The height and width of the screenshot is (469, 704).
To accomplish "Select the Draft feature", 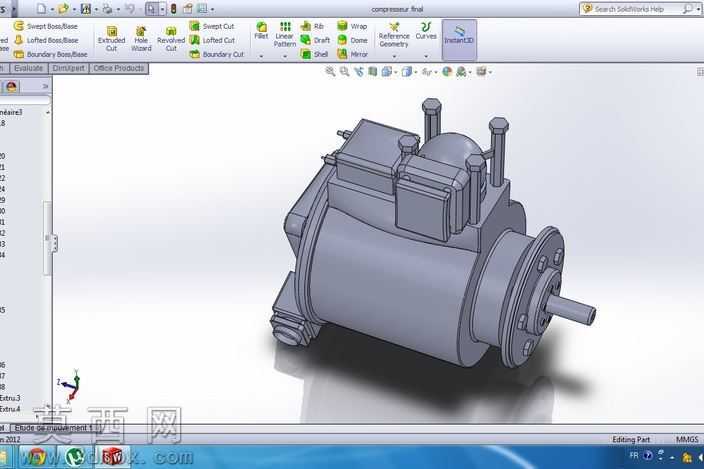I will point(315,40).
